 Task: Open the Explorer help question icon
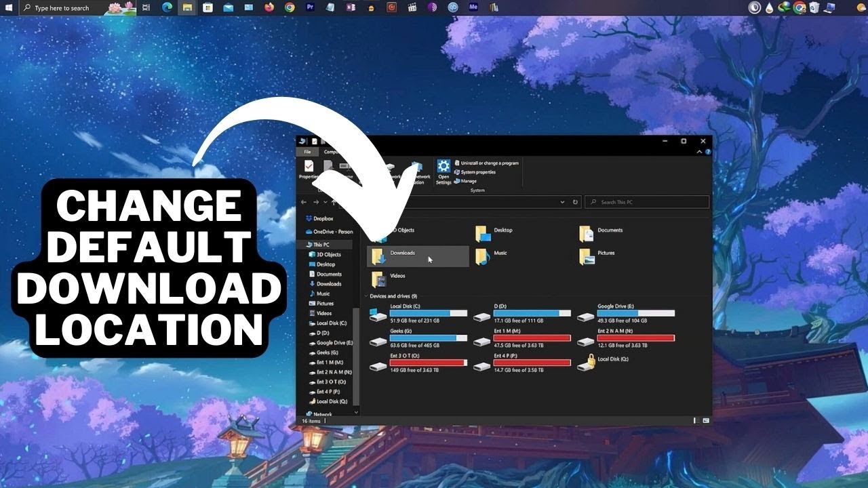(x=709, y=152)
